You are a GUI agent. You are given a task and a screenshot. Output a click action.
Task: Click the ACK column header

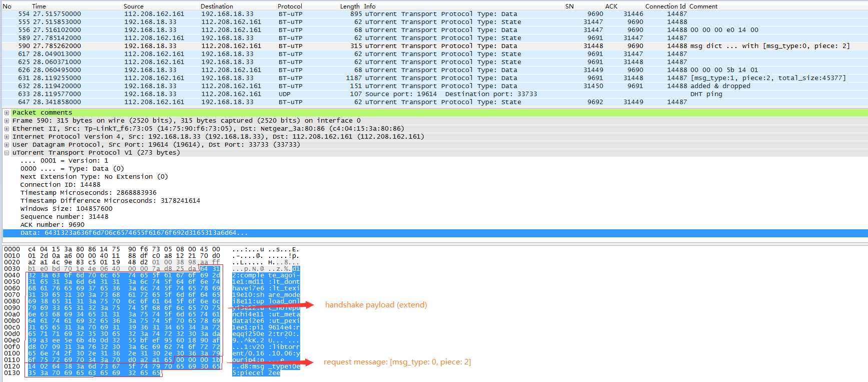tap(611, 7)
